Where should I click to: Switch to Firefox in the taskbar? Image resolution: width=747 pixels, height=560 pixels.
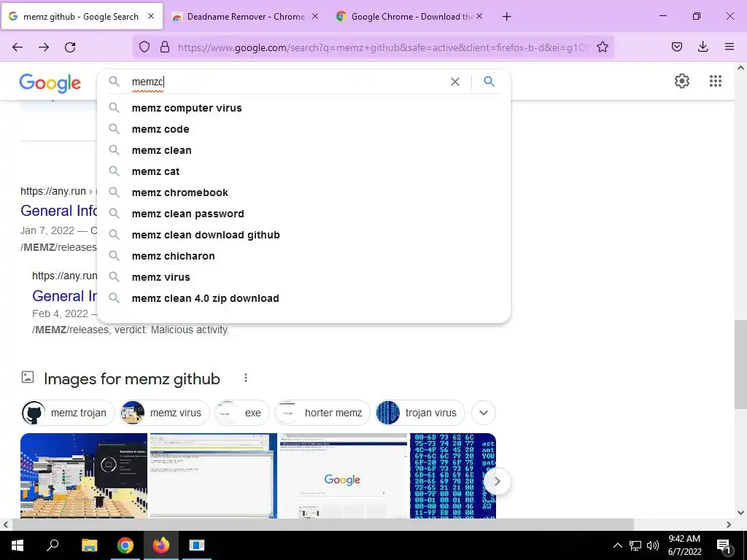click(x=161, y=545)
